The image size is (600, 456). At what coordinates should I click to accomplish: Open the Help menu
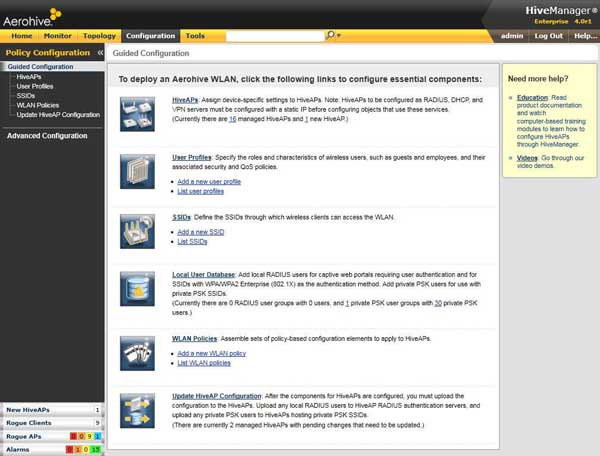tap(585, 36)
